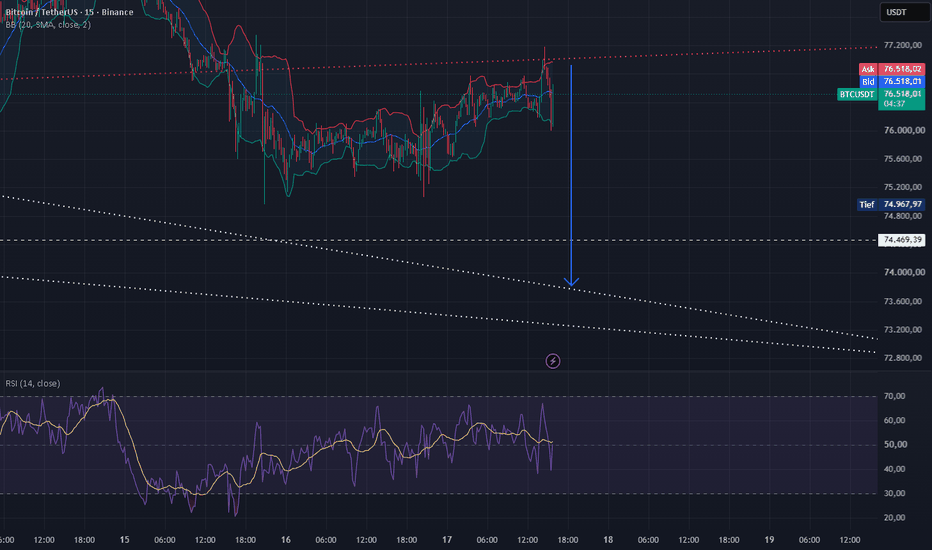This screenshot has width=932, height=550.
Task: Click the blue downward arrow head
Action: coord(571,282)
